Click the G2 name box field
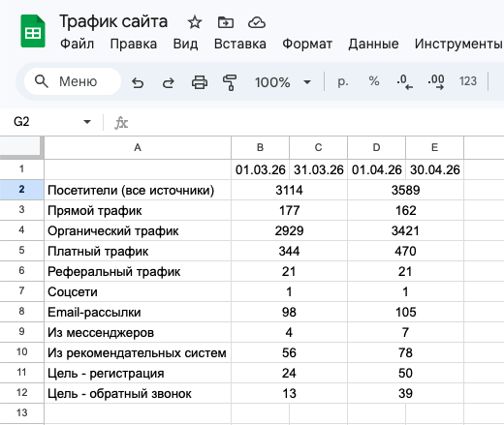This screenshot has width=504, height=425. (x=51, y=122)
